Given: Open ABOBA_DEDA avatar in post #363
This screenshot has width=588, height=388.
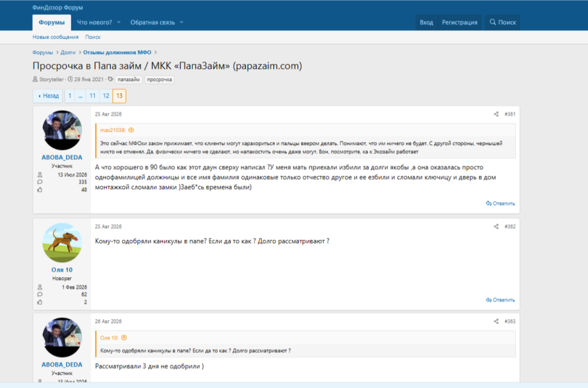Looking at the screenshot, I should coord(62,337).
